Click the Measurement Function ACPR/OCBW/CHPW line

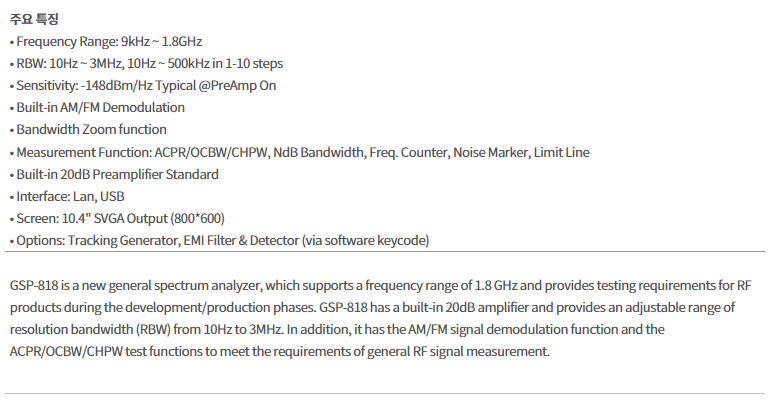pos(300,153)
